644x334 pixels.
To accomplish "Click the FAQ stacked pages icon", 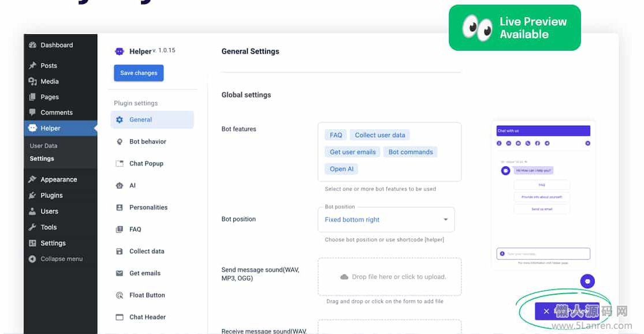I will (x=120, y=230).
